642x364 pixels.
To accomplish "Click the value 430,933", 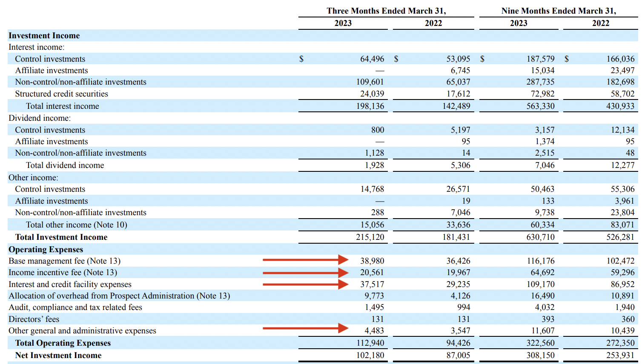I will tap(620, 106).
